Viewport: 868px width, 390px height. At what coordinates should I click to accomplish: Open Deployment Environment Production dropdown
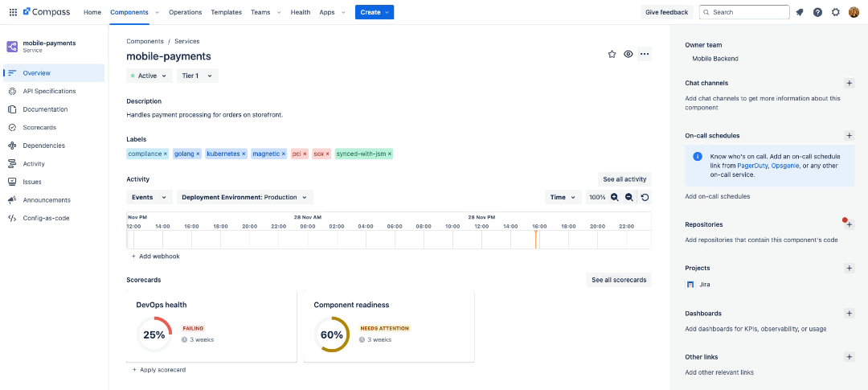(x=244, y=197)
